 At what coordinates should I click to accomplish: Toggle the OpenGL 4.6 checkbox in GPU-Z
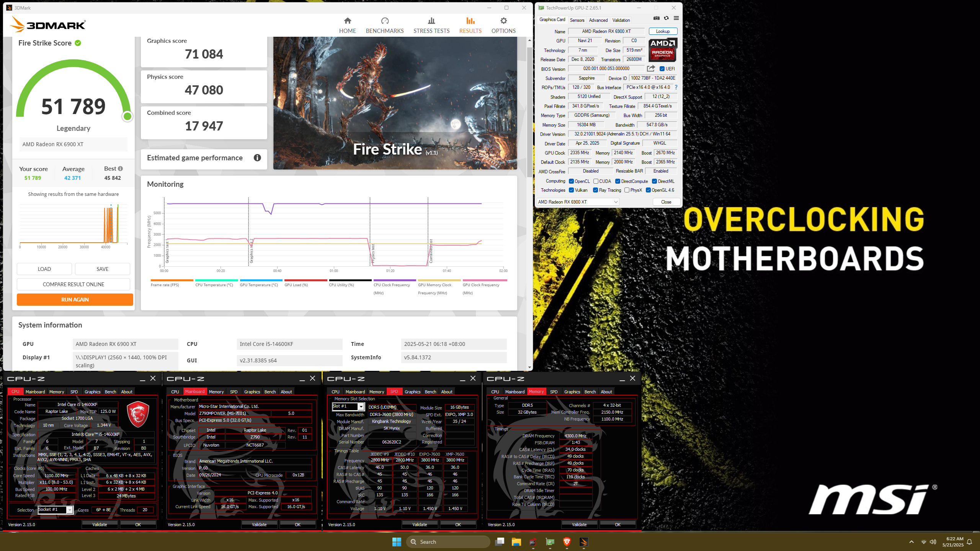pyautogui.click(x=648, y=190)
